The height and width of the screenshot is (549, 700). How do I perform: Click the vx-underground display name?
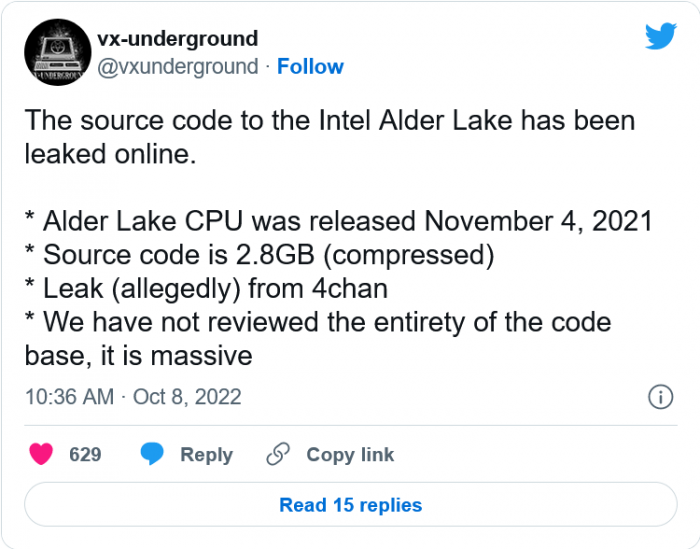tap(177, 39)
